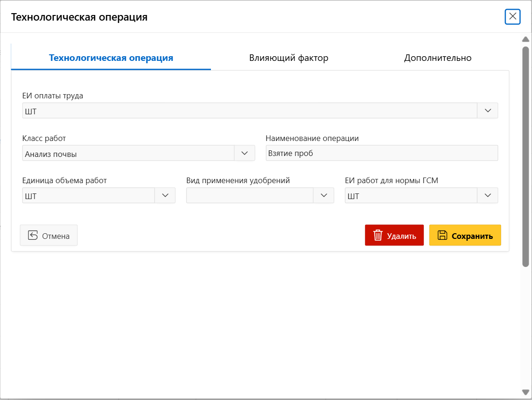
Task: Click the yellow Сохранить button
Action: coord(465,236)
